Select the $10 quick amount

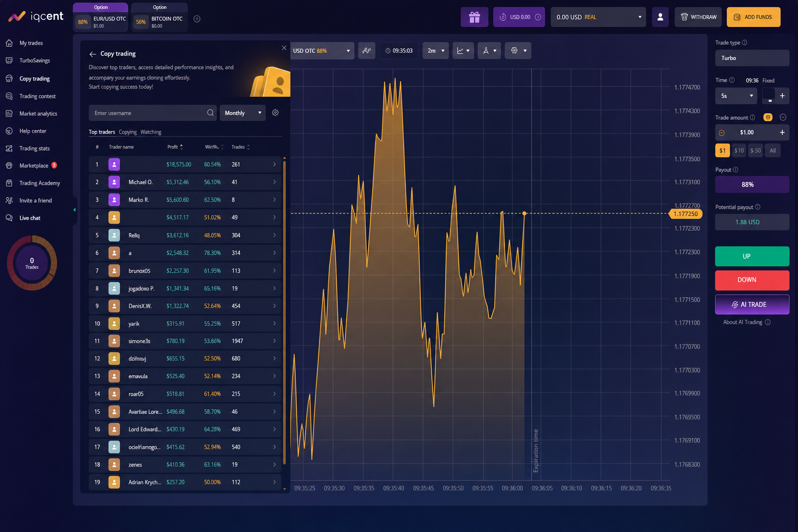[x=739, y=151]
